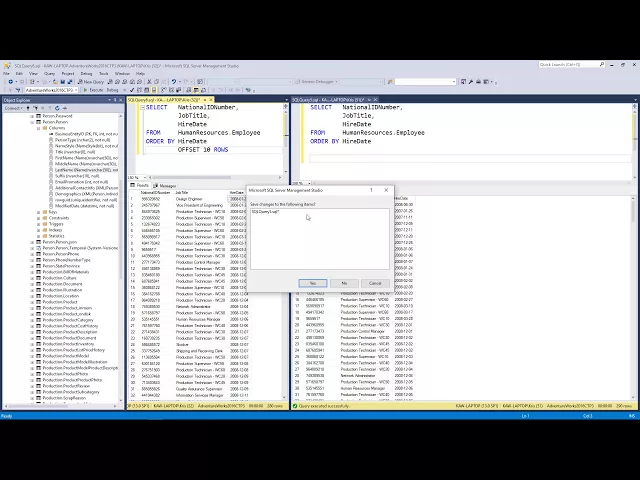Click the HumanResources.Employee text in right editor

point(383,133)
